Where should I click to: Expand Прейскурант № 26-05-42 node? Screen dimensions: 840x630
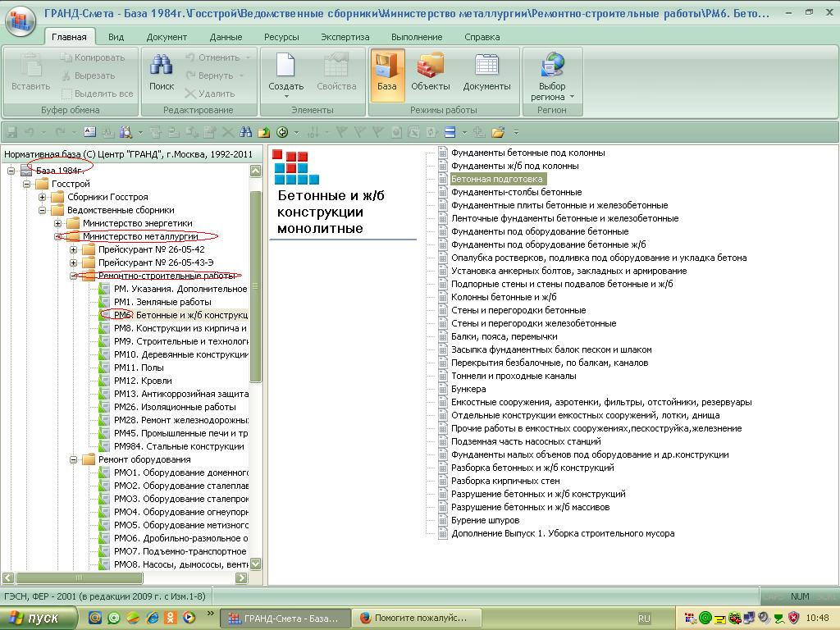[x=73, y=249]
